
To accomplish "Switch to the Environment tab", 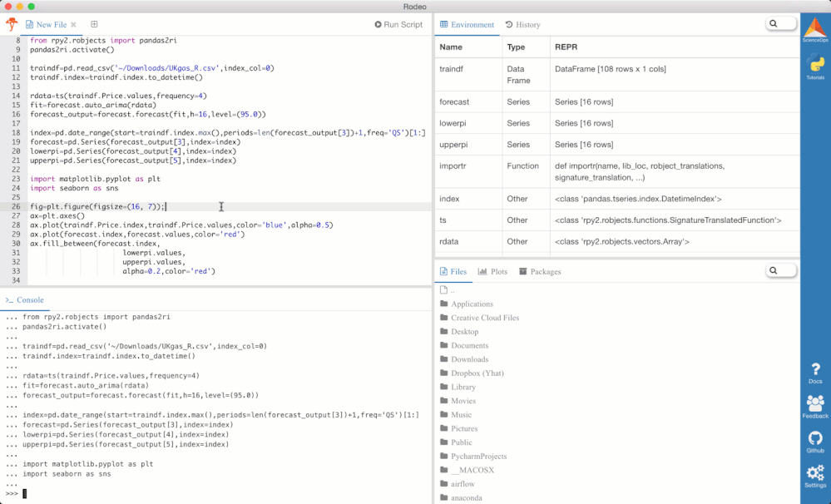I will [x=467, y=24].
